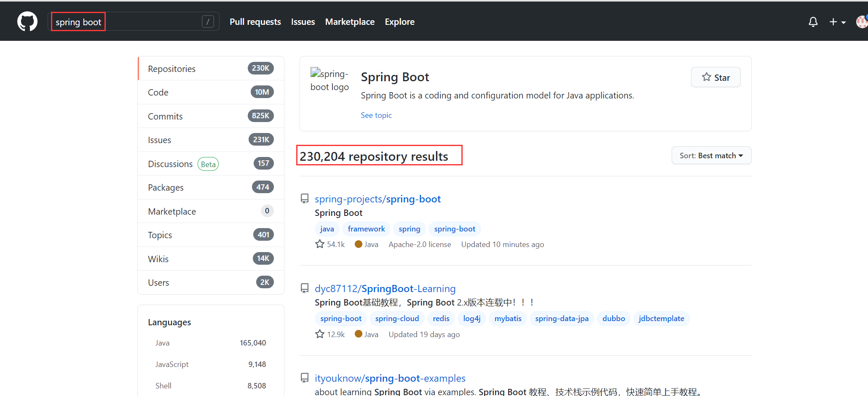Click the slash shortcut key icon

208,21
